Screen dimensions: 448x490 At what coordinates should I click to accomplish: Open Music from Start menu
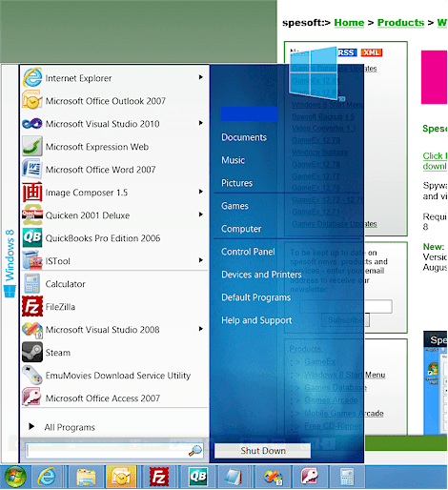pos(233,160)
